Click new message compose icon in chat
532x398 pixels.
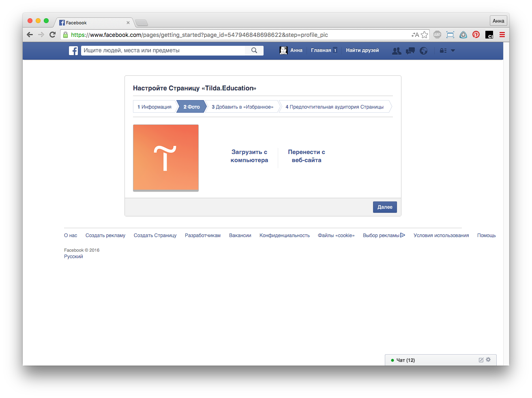point(481,360)
